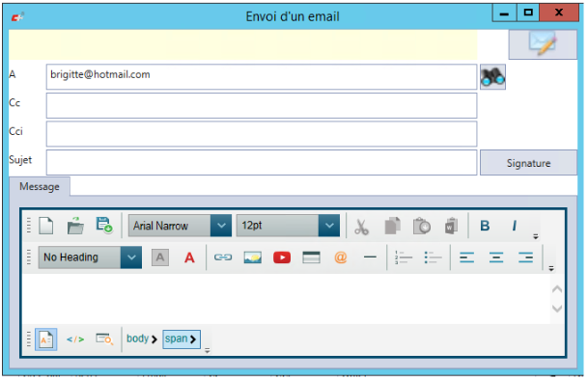Select the Message tab
This screenshot has width=588, height=379.
40,186
